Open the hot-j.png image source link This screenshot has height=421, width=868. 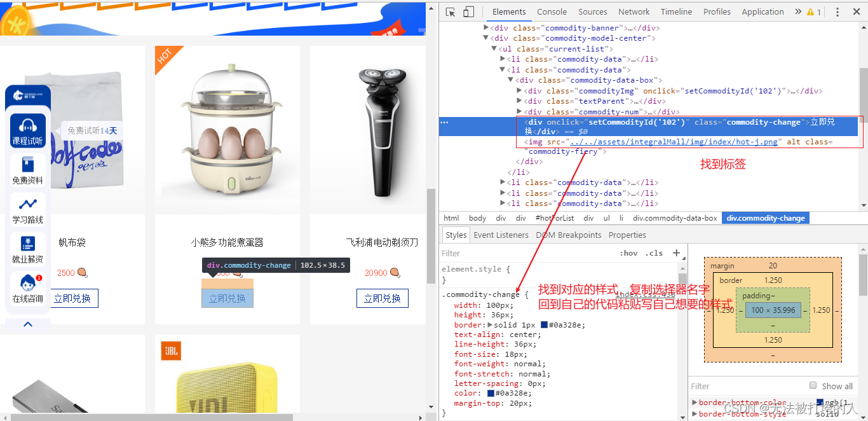tap(674, 142)
